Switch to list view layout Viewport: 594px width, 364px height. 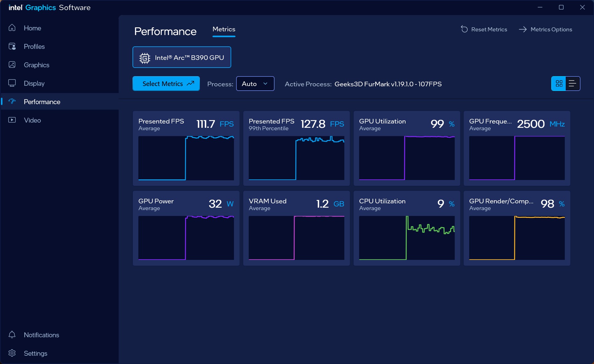[572, 84]
